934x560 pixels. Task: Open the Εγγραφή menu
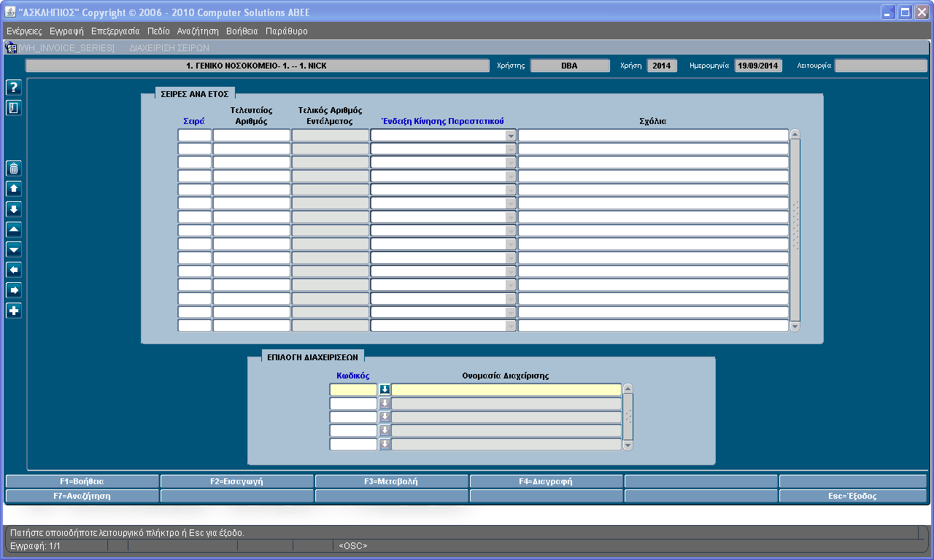pos(66,31)
